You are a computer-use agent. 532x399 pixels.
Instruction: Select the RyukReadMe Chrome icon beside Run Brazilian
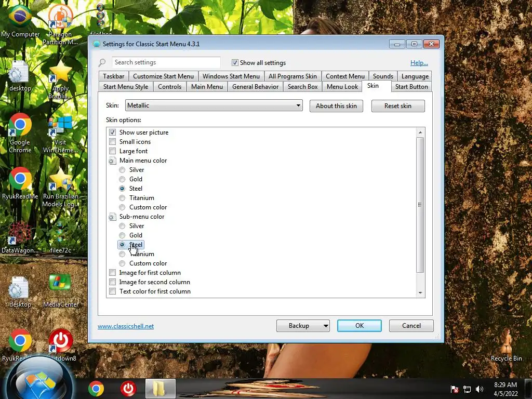tap(20, 183)
